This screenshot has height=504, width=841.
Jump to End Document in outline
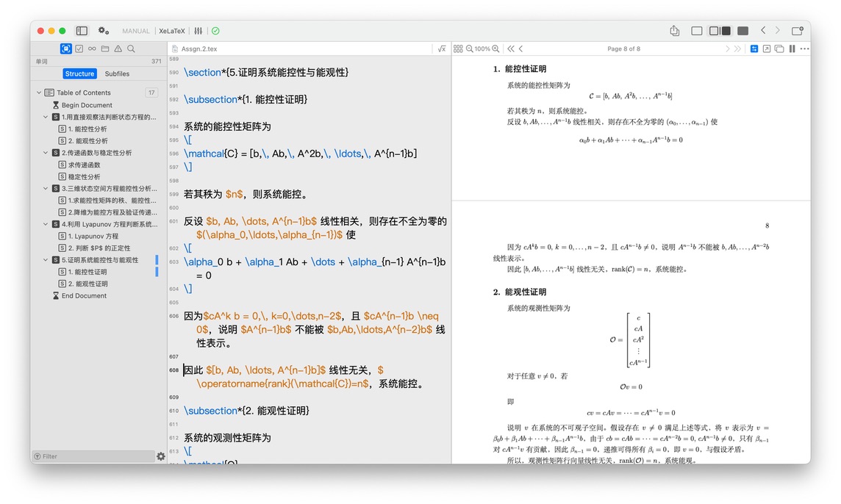point(84,295)
